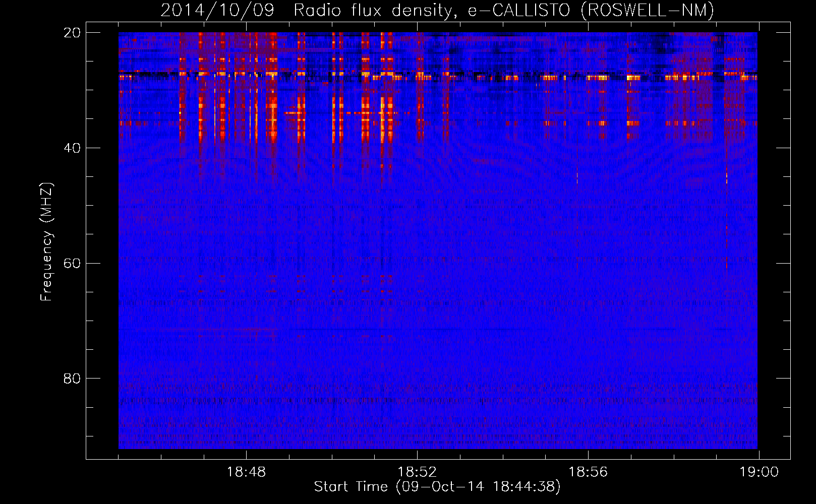Click the 'Frequency (MHZ)' y-axis label
Image resolution: width=816 pixels, height=504 pixels.
(x=46, y=242)
